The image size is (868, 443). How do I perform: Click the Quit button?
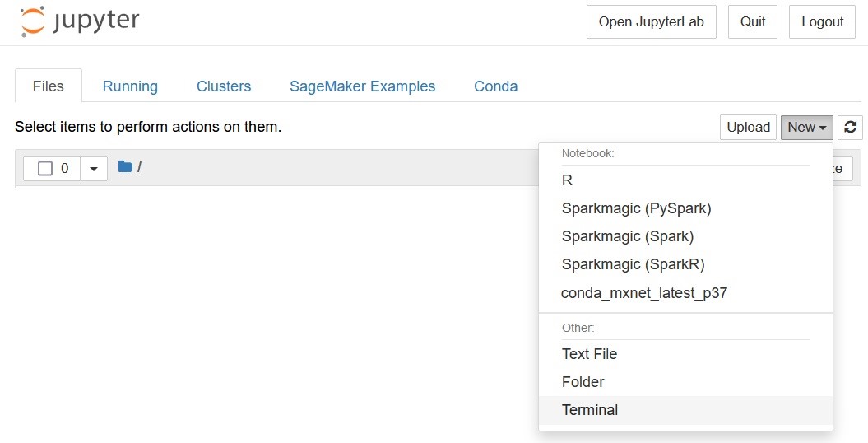752,21
